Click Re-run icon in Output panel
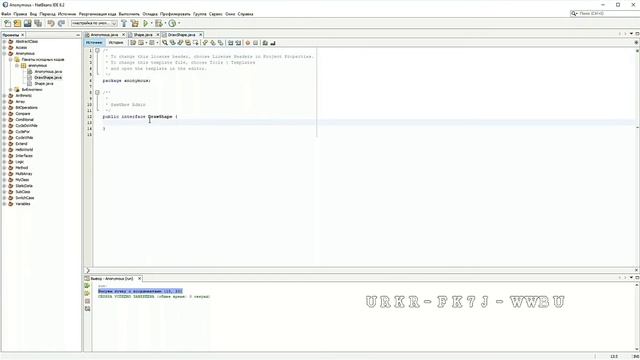 [x=87, y=286]
